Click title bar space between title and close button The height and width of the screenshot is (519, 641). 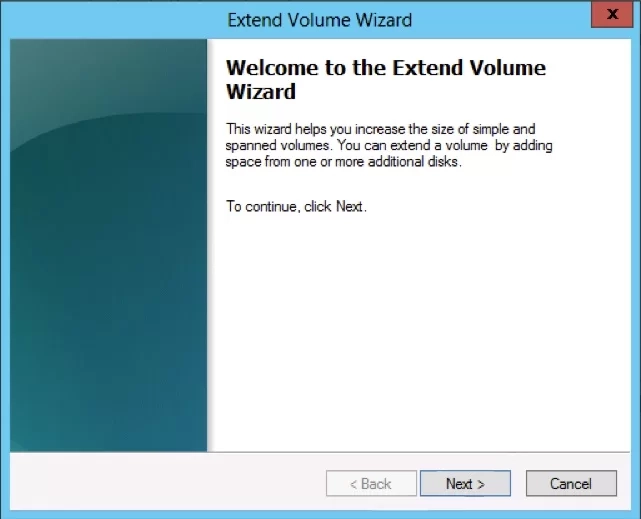500,19
